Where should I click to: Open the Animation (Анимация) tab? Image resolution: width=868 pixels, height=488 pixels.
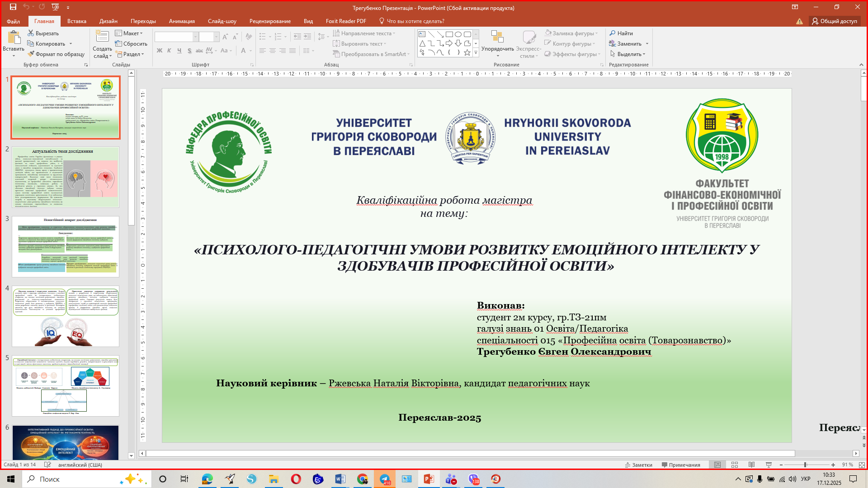(182, 21)
